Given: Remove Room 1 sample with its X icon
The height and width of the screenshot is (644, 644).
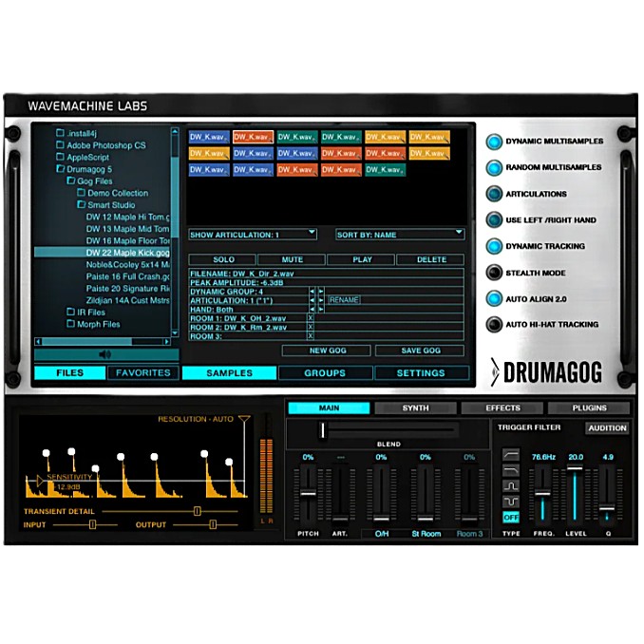Looking at the screenshot, I should pyautogui.click(x=311, y=318).
